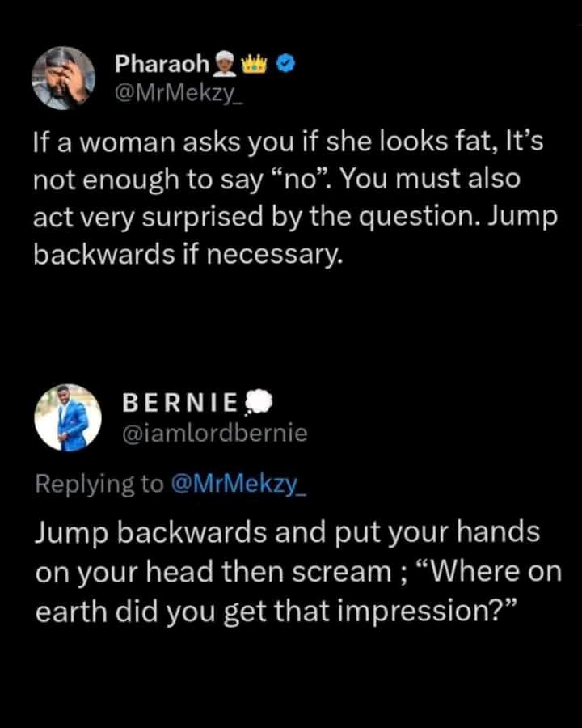Click the gray "Replying to" label
Viewport: 582px width, 728px height.
pos(99,483)
